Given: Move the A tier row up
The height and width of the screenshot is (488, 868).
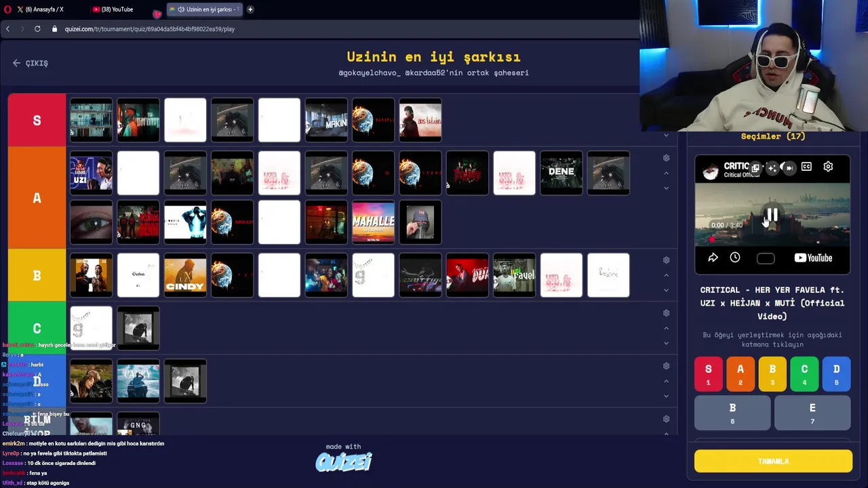Looking at the screenshot, I should click(666, 174).
